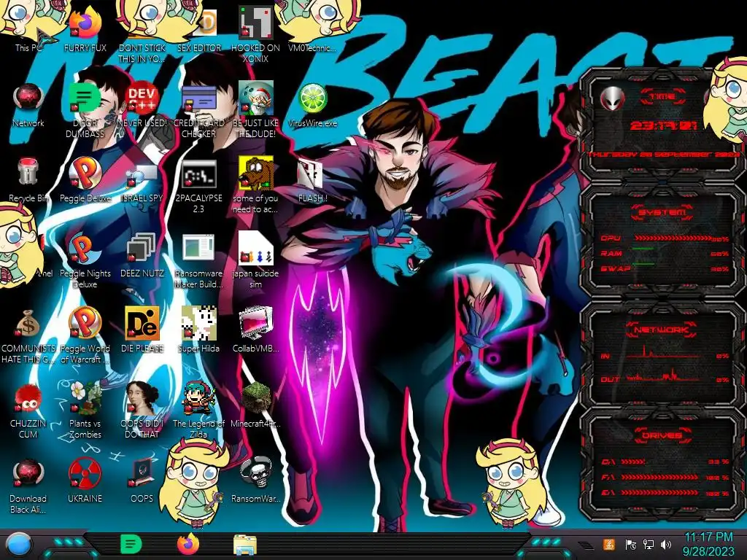Image resolution: width=747 pixels, height=560 pixels.
Task: Click the SYSTEM widget header
Action: pyautogui.click(x=662, y=212)
